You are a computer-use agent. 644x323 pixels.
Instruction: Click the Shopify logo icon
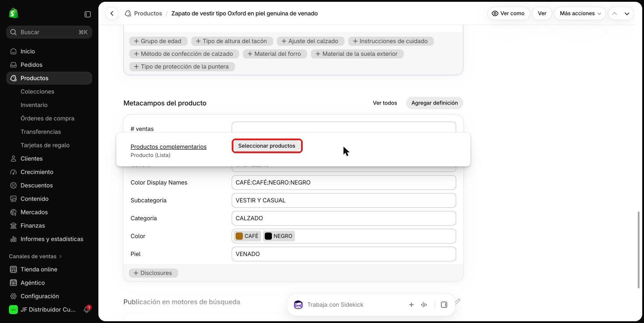tap(13, 13)
